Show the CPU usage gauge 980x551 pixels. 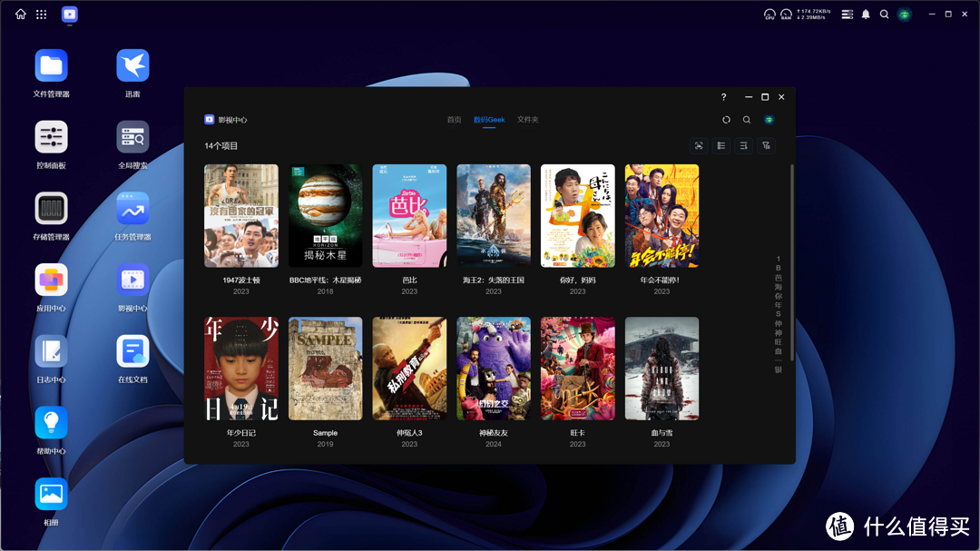pos(769,14)
